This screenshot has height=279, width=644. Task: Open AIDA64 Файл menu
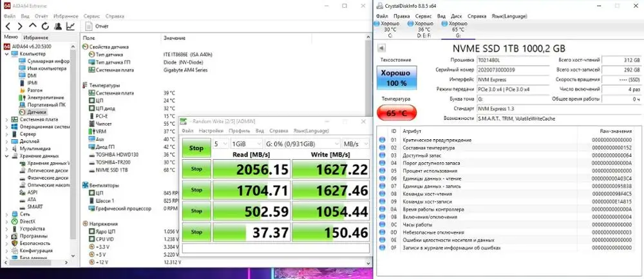click(10, 16)
